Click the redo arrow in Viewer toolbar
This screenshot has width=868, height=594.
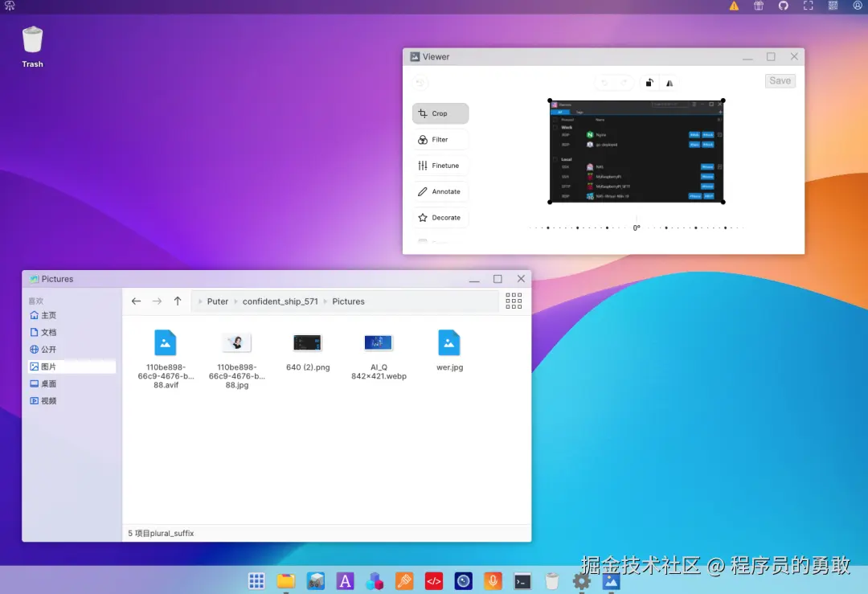click(624, 83)
